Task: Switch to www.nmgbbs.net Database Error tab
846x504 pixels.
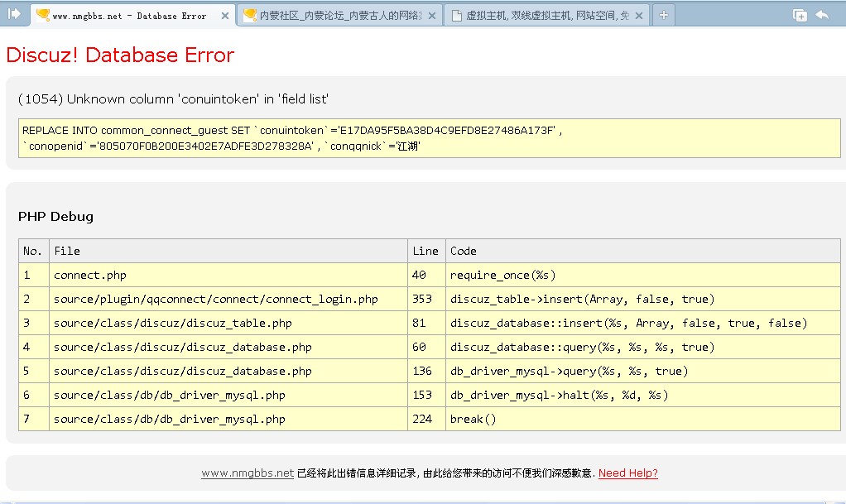Action: click(x=132, y=15)
